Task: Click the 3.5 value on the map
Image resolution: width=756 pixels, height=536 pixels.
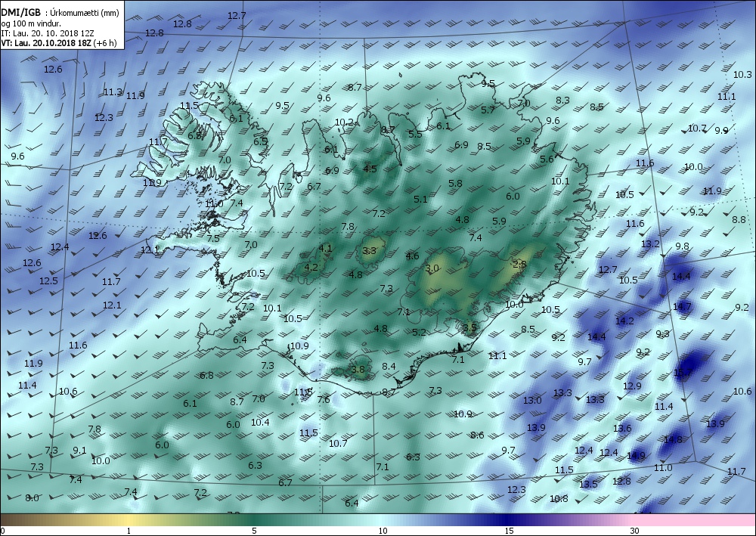Action: coord(469,328)
